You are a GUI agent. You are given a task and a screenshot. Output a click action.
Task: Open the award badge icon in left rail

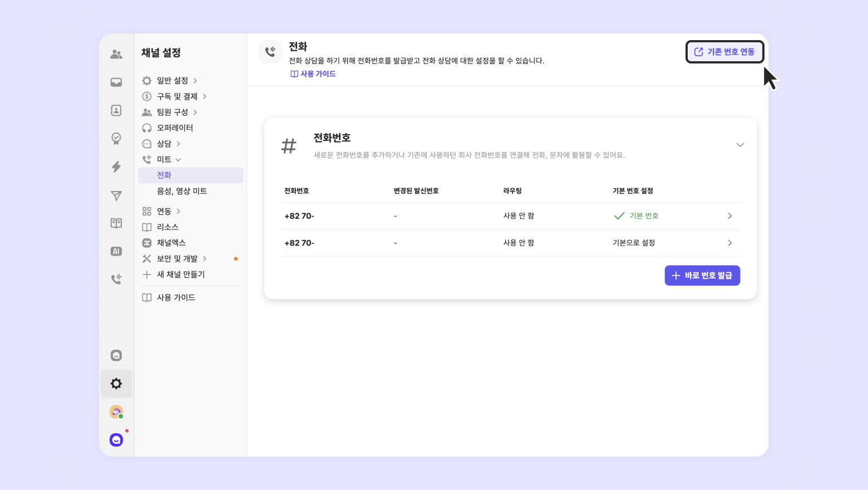(116, 139)
